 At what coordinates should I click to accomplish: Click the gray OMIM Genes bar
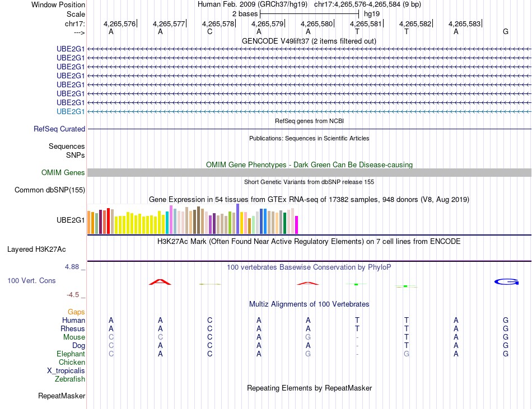(x=309, y=172)
